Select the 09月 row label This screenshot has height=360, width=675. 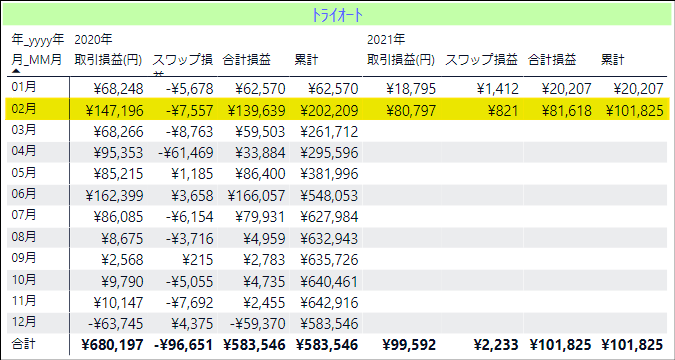click(x=24, y=258)
